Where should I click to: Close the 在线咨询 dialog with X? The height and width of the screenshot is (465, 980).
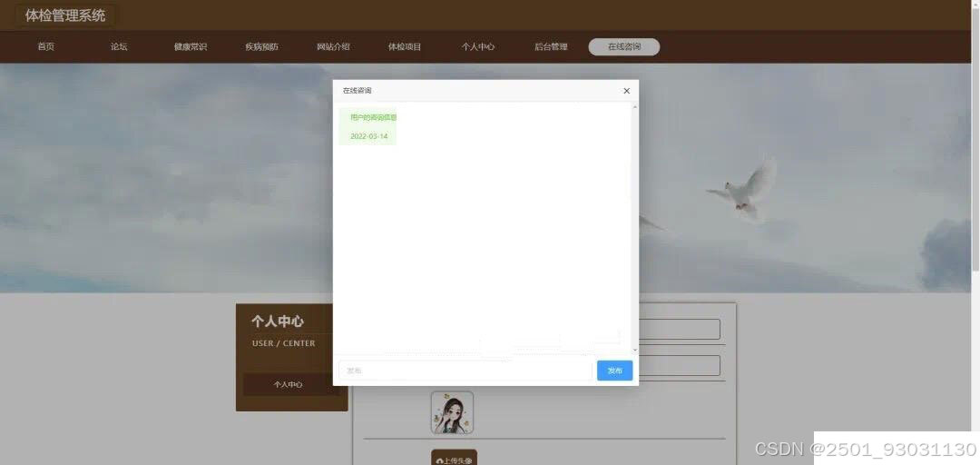pyautogui.click(x=627, y=91)
